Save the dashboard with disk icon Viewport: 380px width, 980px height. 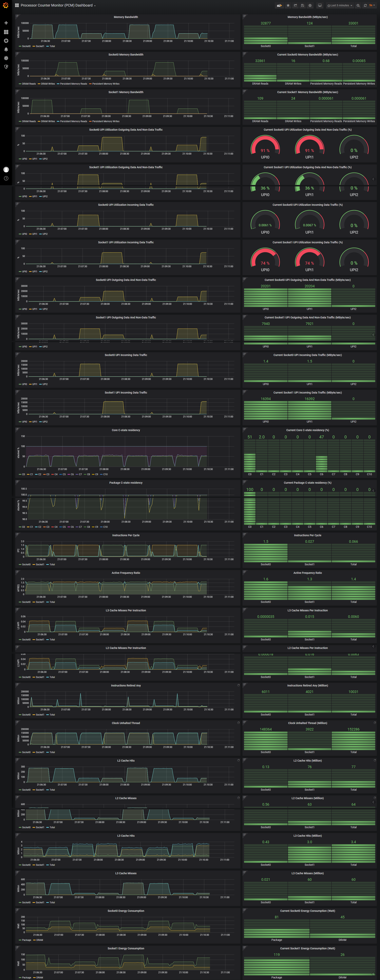(302, 5)
